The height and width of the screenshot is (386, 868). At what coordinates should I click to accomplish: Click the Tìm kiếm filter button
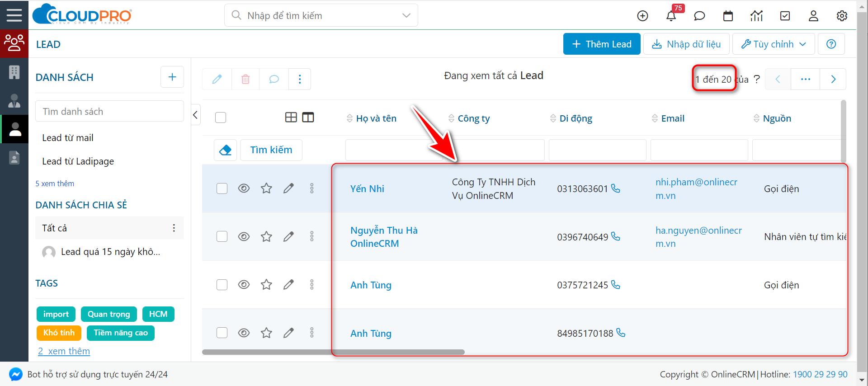(x=271, y=150)
